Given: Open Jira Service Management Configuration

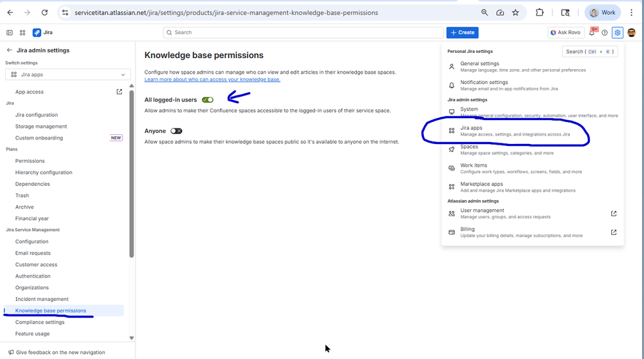Looking at the screenshot, I should click(32, 241).
